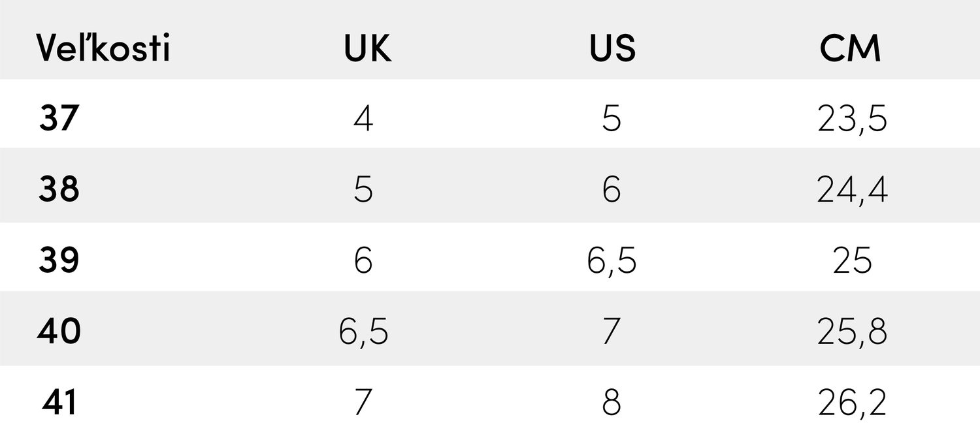
Task: Click CM value 25,8
Action: pos(852,332)
